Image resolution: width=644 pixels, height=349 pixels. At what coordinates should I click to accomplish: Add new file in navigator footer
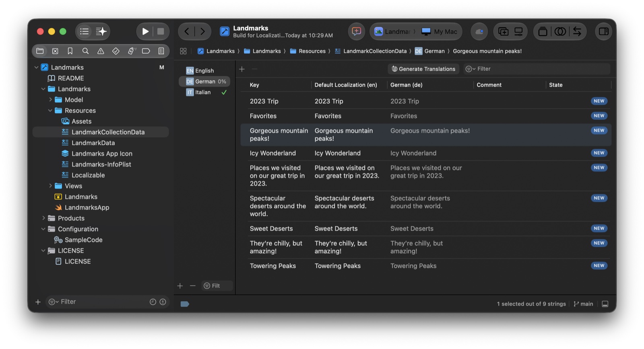point(38,302)
